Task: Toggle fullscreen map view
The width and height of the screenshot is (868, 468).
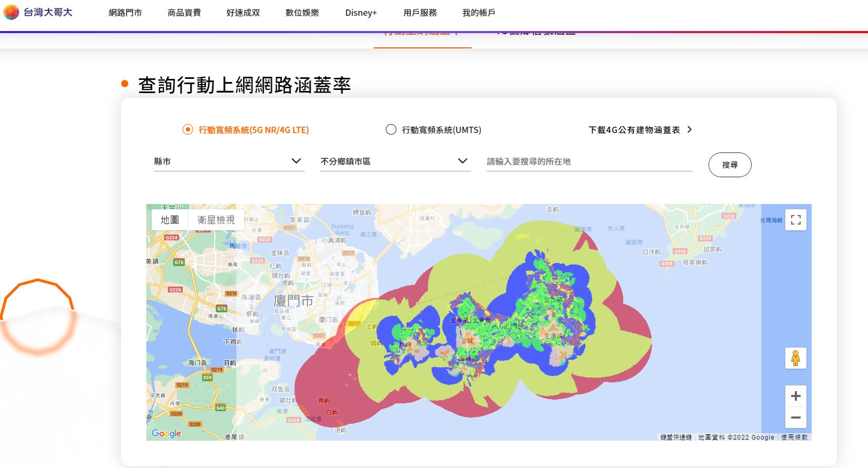Action: pyautogui.click(x=795, y=220)
